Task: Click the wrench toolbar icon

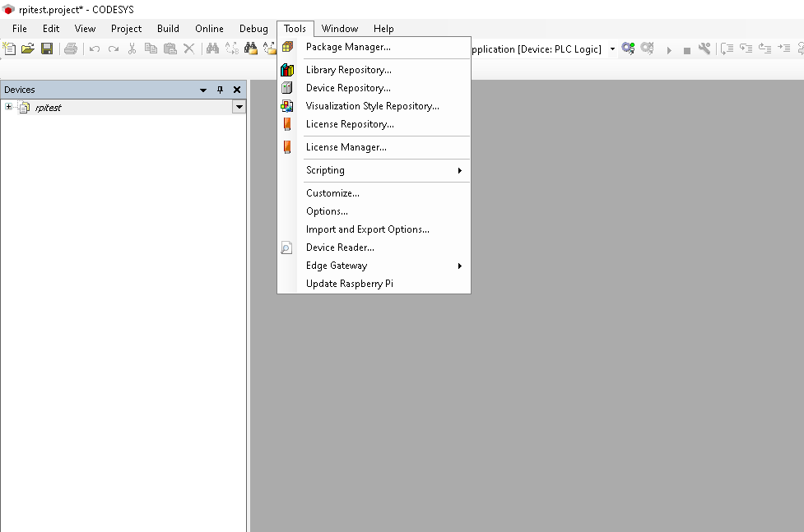Action: tap(704, 49)
